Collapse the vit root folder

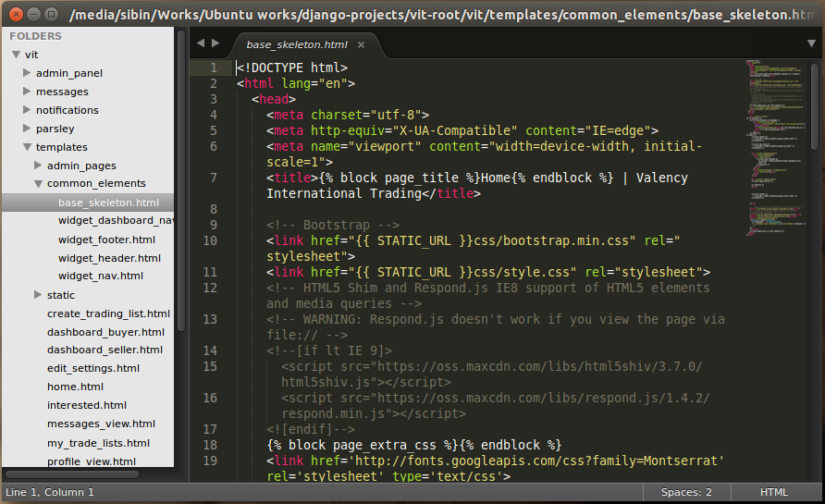pyautogui.click(x=17, y=55)
